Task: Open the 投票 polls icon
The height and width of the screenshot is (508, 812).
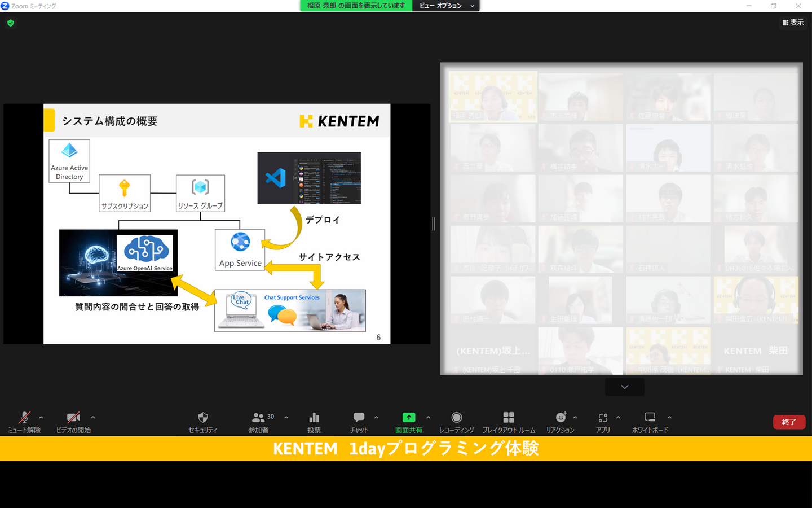Action: pos(314,418)
